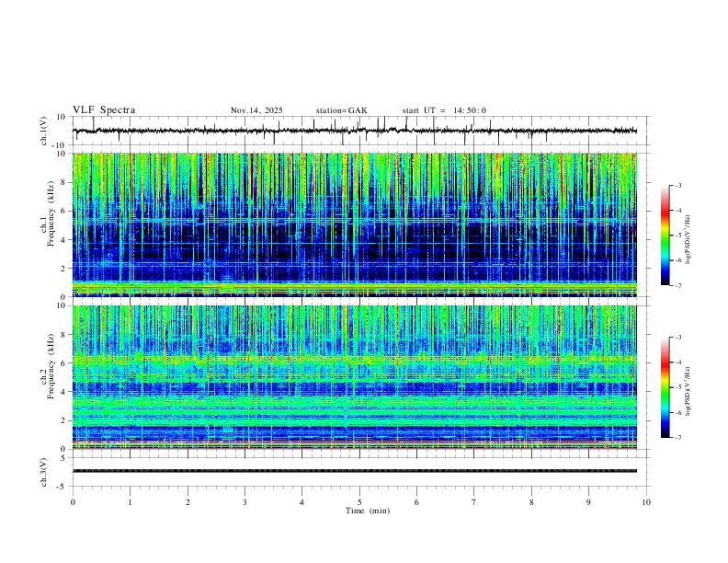Click inside the ch.1 frequency spectrogram

tap(355, 224)
